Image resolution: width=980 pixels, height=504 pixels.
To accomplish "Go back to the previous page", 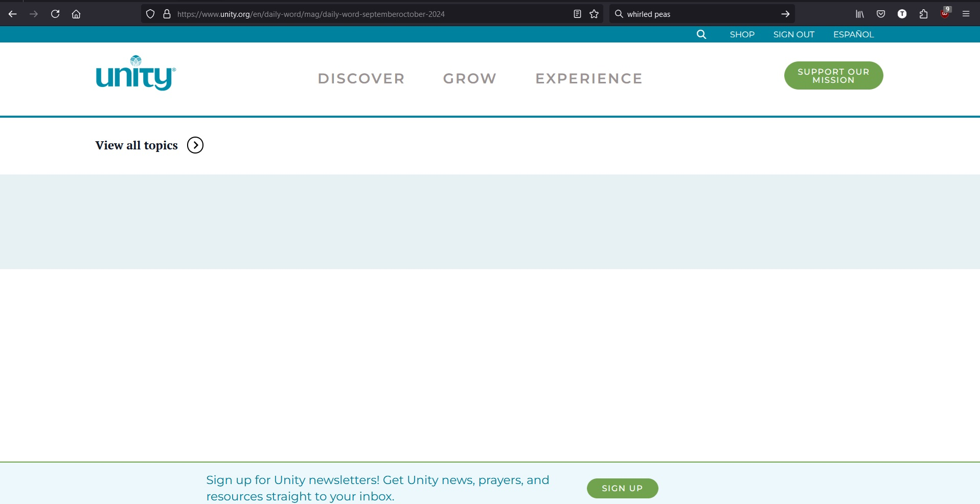I will tap(13, 14).
